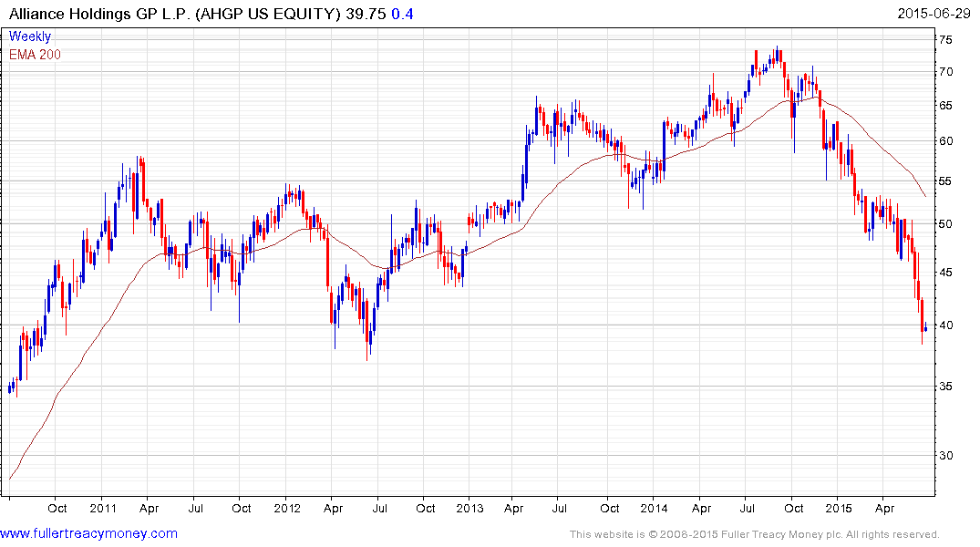The image size is (980, 547).
Task: Click the 65 price axis label
Action: pyautogui.click(x=945, y=106)
